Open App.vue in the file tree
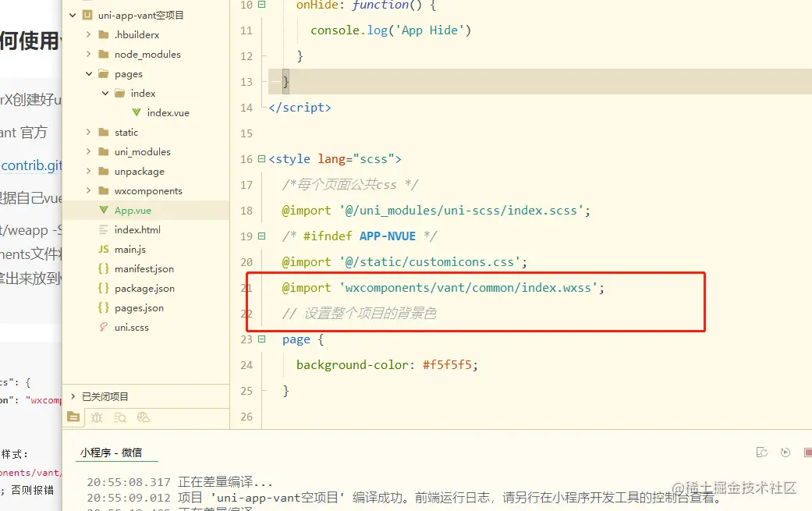The image size is (812, 511). click(133, 210)
